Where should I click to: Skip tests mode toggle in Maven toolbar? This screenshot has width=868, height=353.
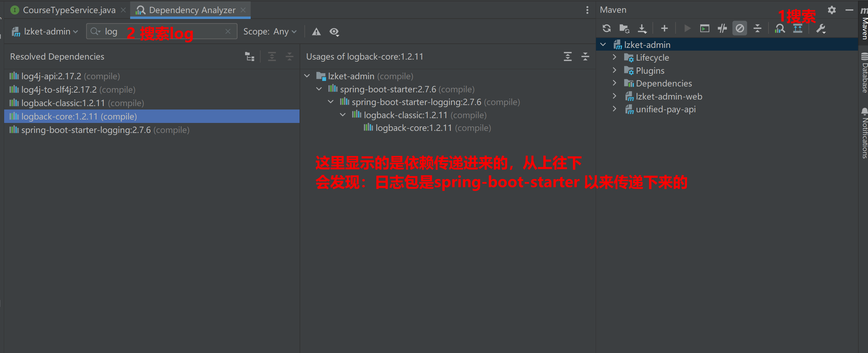(x=722, y=29)
